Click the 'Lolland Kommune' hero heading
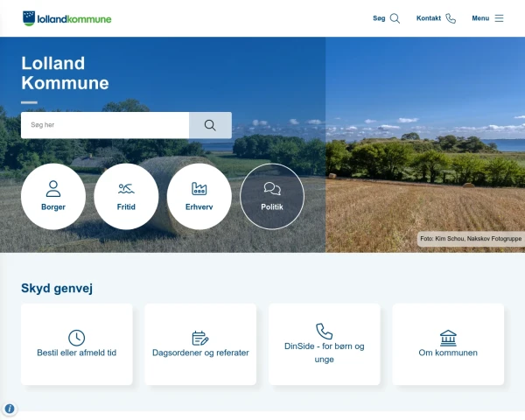The image size is (525, 420). click(x=65, y=73)
